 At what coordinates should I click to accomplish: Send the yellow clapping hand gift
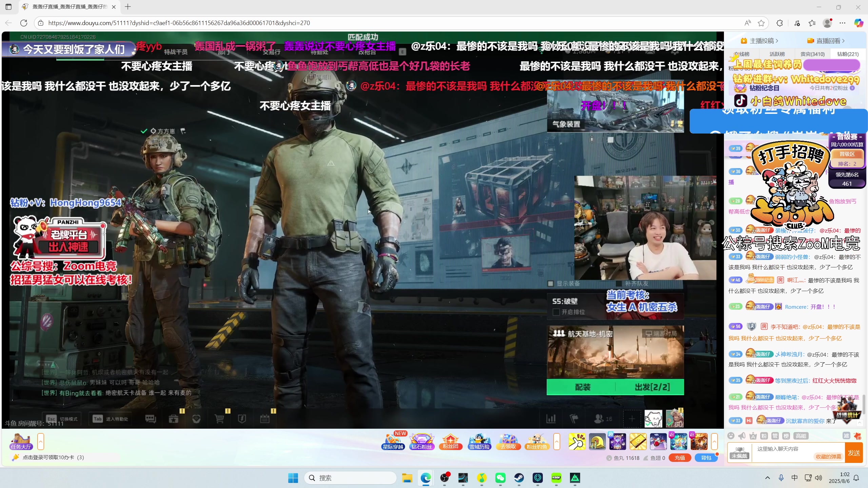pos(577,442)
